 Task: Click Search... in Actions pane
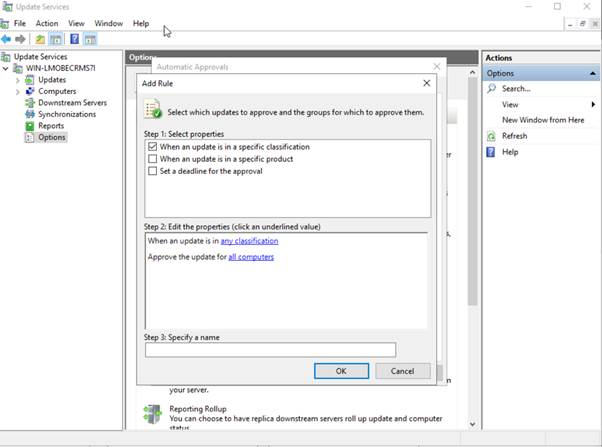[516, 89]
